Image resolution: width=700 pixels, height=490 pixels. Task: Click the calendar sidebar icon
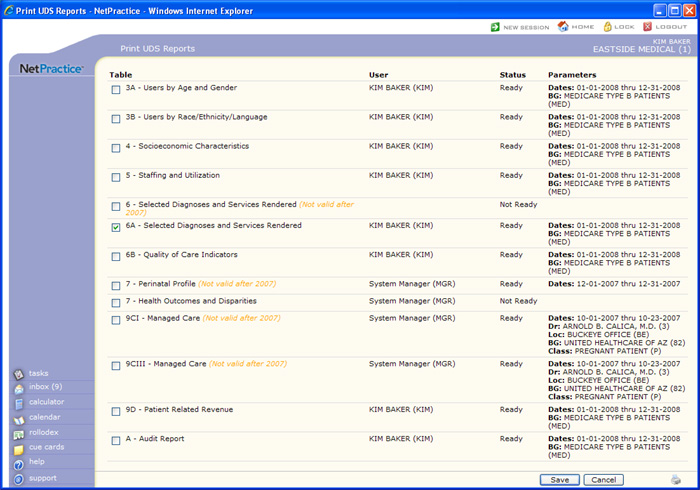point(19,419)
